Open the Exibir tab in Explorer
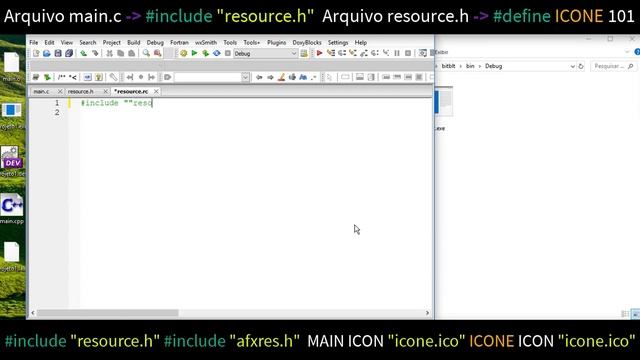The height and width of the screenshot is (360, 640). pos(441,52)
